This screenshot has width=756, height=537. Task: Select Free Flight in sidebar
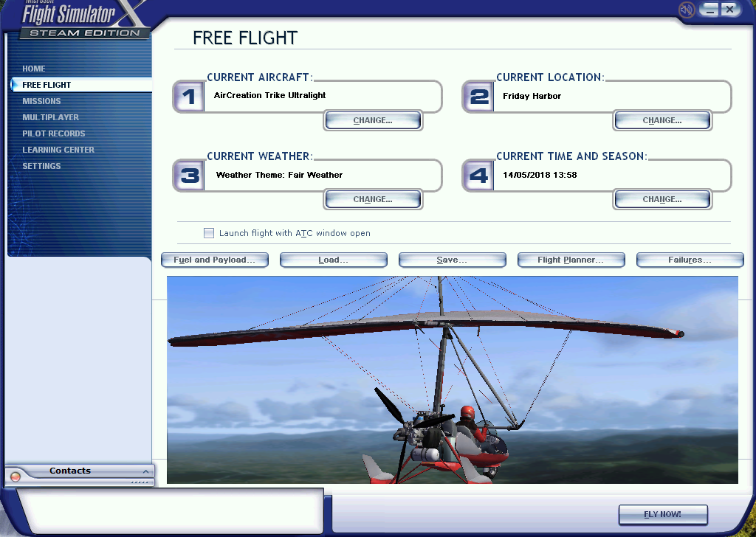81,85
